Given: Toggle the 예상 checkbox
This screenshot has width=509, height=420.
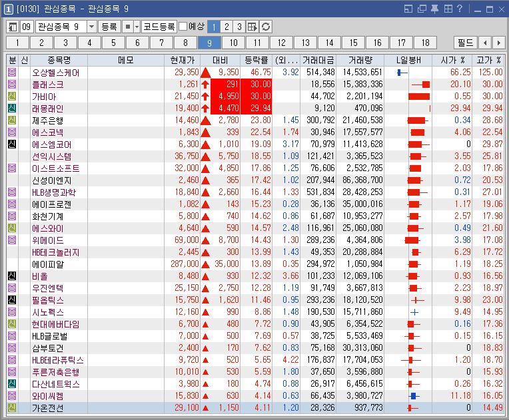Looking at the screenshot, I should [183, 26].
